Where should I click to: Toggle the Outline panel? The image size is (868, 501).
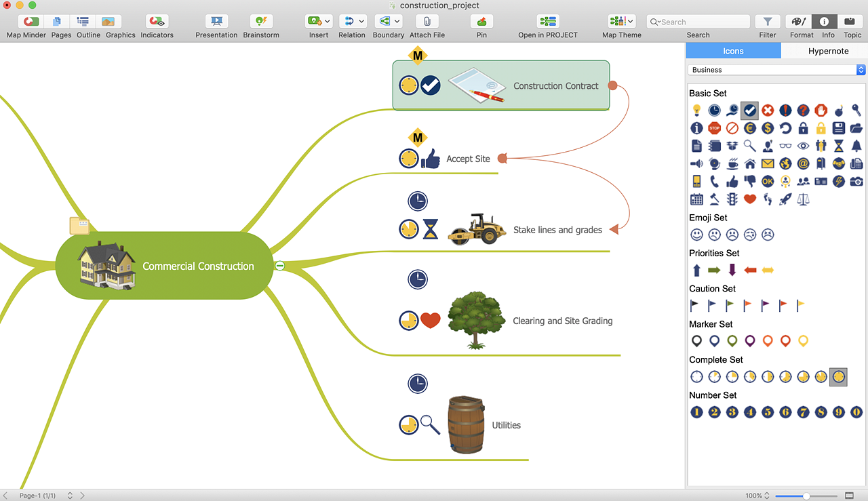(x=83, y=22)
